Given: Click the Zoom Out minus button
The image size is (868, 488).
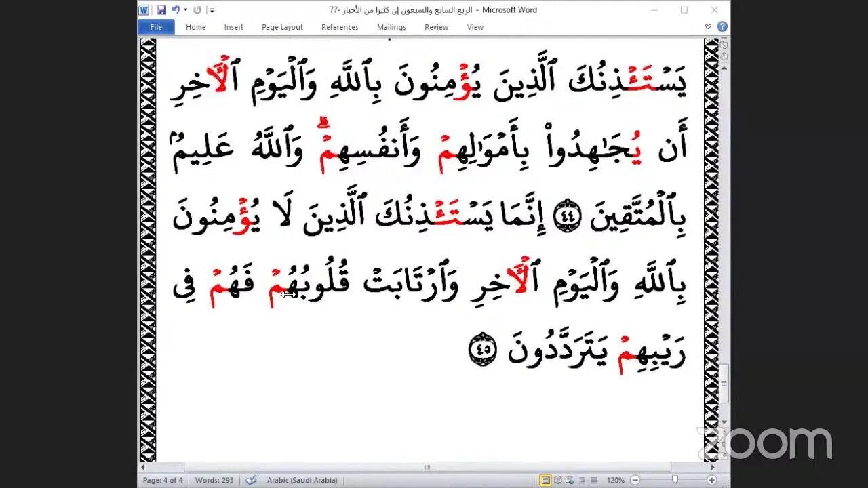Looking at the screenshot, I should pyautogui.click(x=635, y=480).
